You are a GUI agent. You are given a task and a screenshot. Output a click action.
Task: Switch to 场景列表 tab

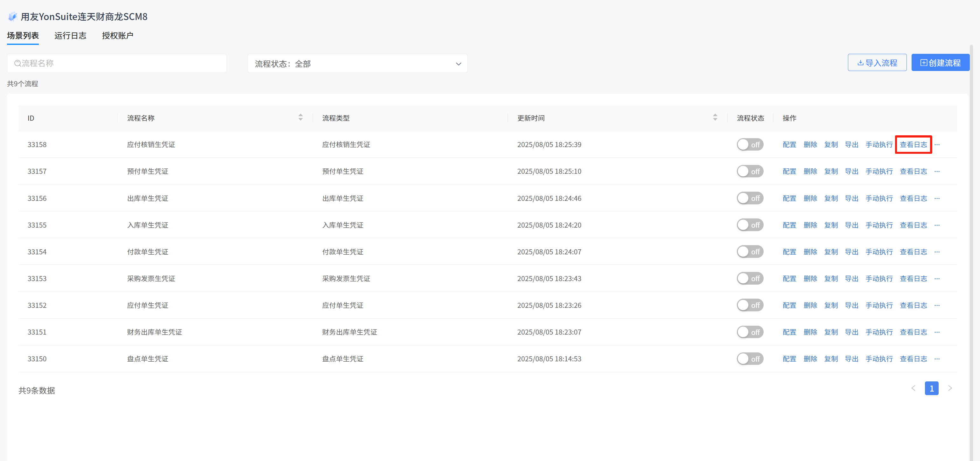(x=23, y=36)
